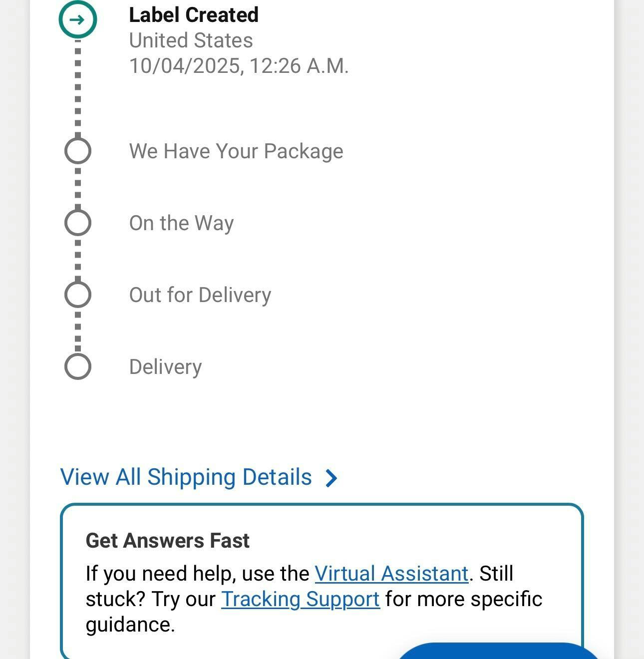Select the On the Way step label
The width and height of the screenshot is (644, 659).
(x=181, y=223)
